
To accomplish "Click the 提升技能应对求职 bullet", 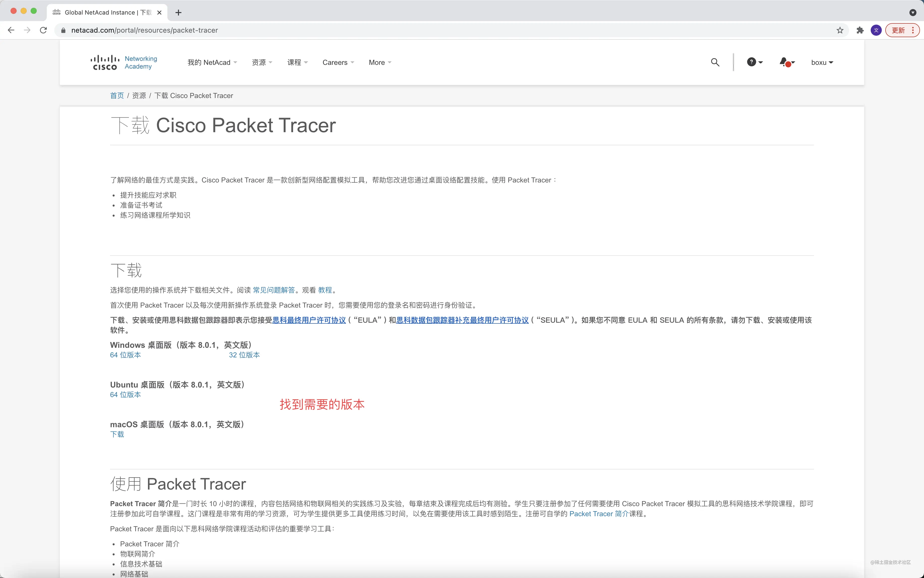I will pyautogui.click(x=148, y=195).
